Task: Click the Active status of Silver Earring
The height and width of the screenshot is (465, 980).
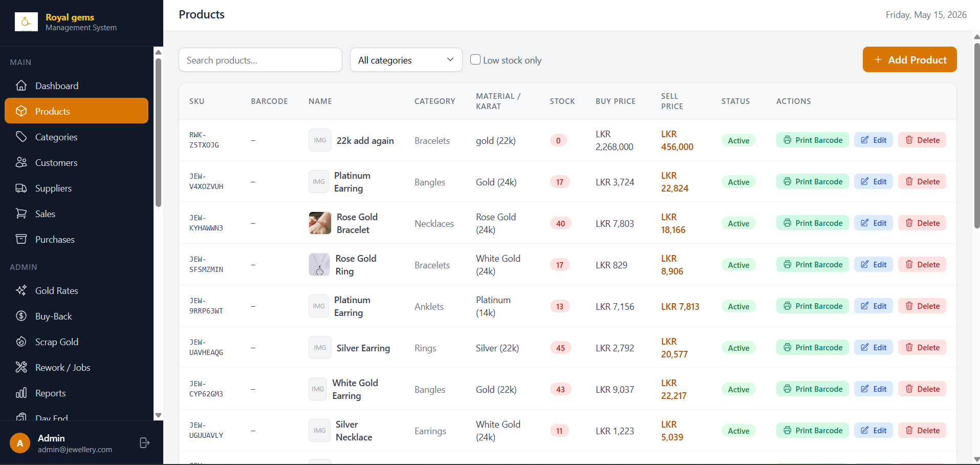Action: (x=738, y=348)
